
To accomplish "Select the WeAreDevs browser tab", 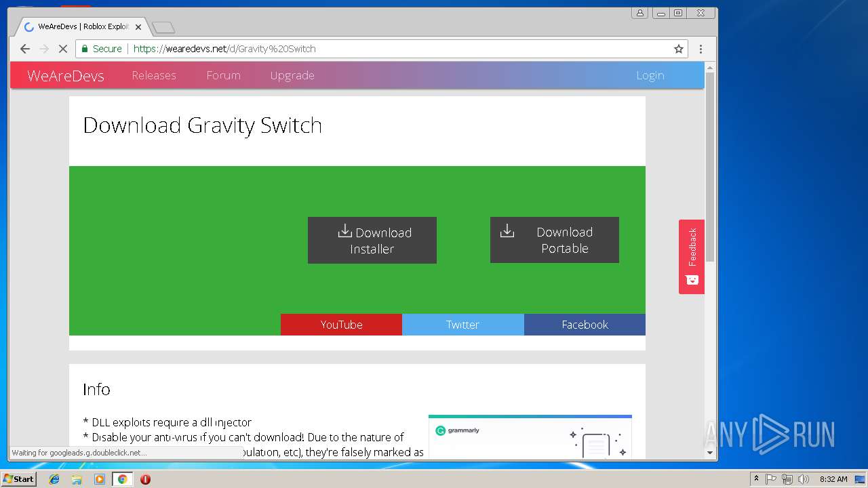I will 83,27.
